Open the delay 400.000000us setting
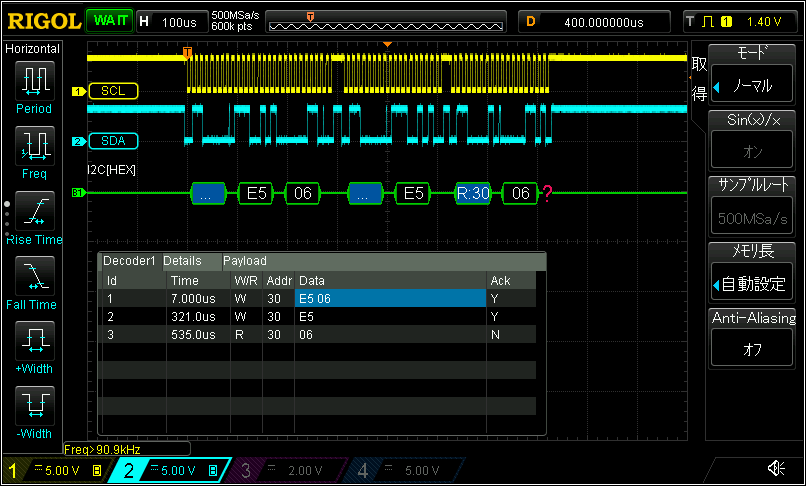This screenshot has width=806, height=486. (x=594, y=22)
